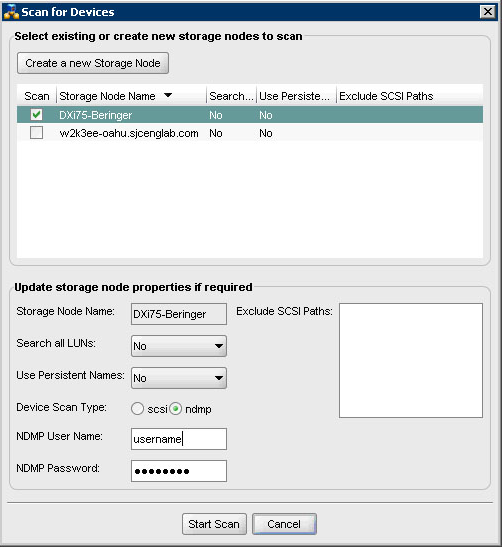Click the Scan column header
This screenshot has height=548, width=502.
37,96
